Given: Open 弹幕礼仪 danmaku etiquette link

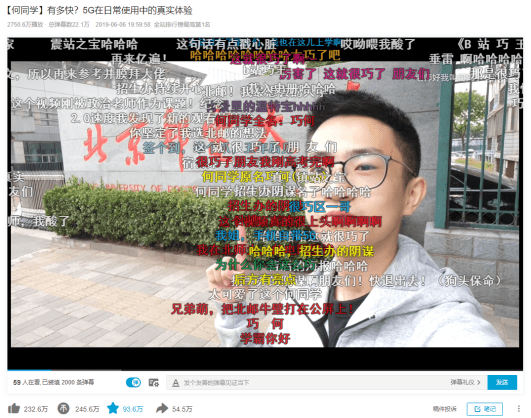Looking at the screenshot, I should click(465, 382).
